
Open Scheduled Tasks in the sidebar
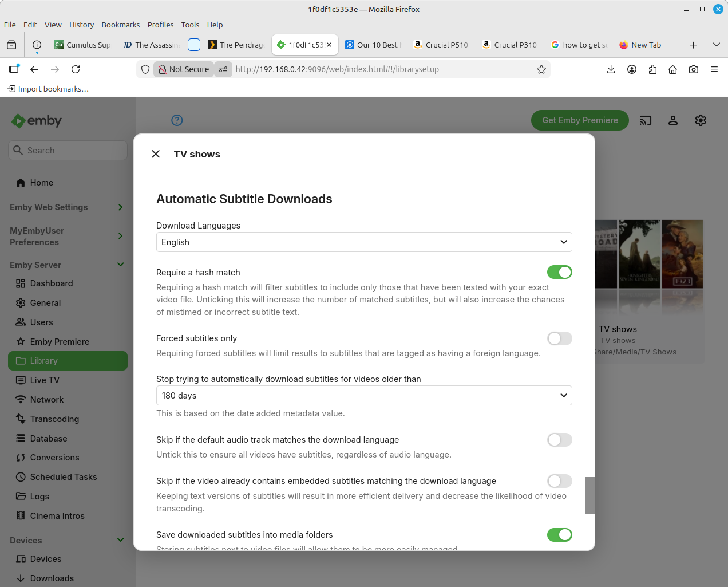63,477
